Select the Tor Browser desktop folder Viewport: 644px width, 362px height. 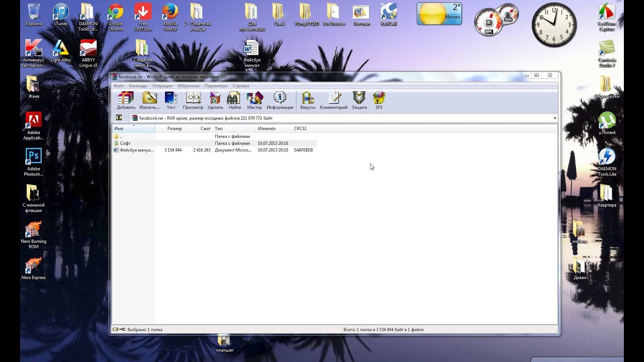(334, 15)
